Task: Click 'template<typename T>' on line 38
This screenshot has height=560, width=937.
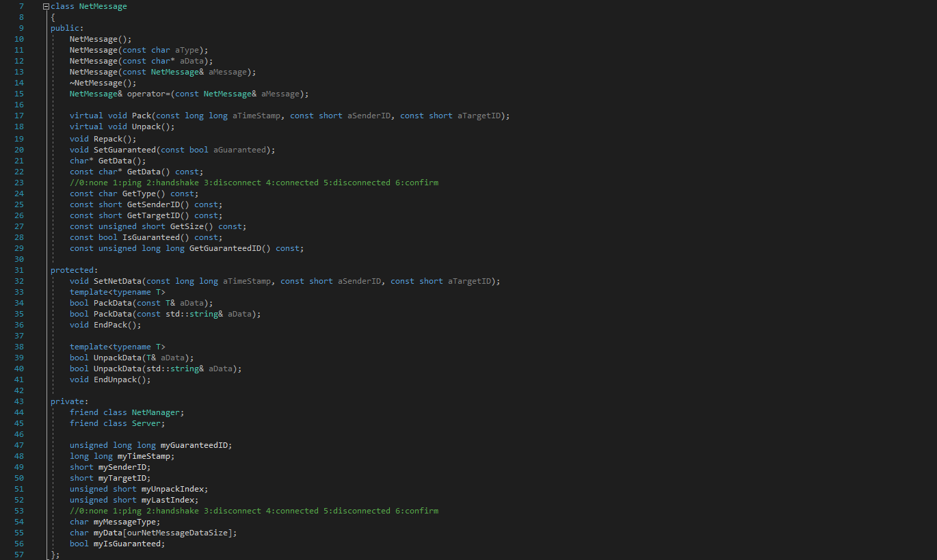Action: pos(118,347)
